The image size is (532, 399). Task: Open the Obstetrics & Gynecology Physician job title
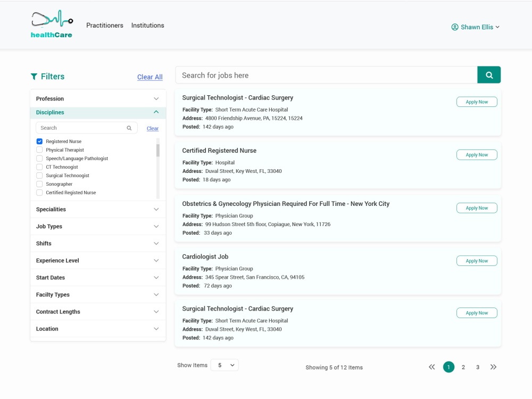(x=286, y=204)
